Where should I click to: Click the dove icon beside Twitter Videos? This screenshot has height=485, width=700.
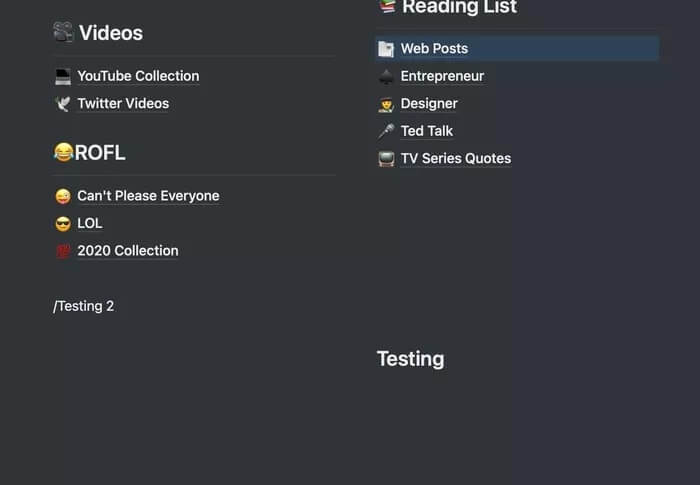(63, 104)
